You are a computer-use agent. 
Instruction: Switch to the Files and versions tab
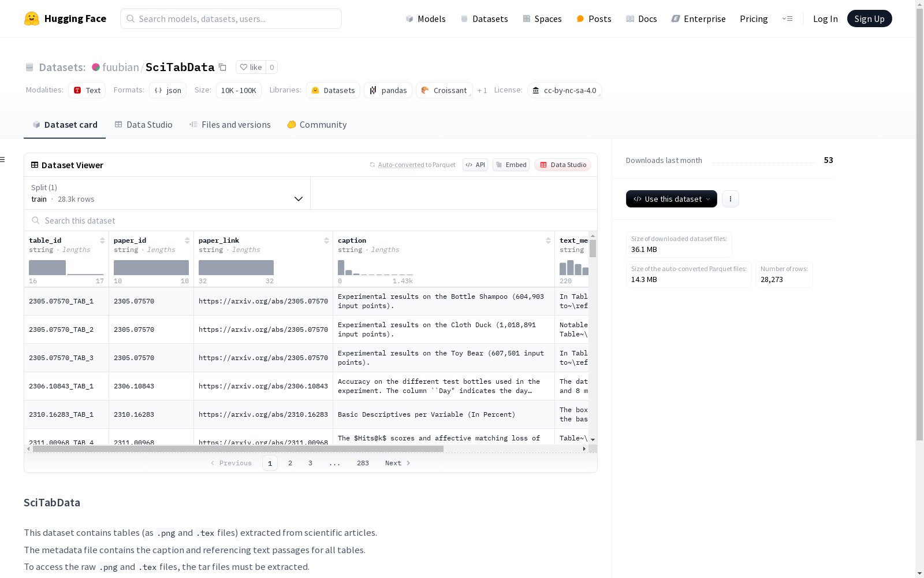click(x=230, y=124)
